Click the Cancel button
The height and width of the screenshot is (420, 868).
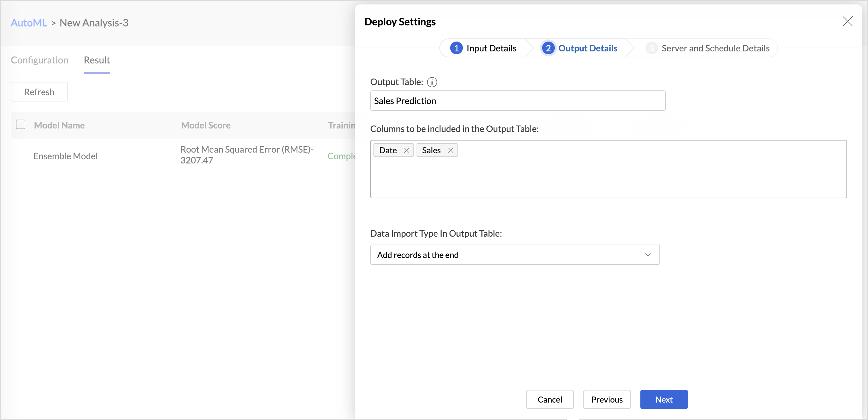pyautogui.click(x=550, y=399)
